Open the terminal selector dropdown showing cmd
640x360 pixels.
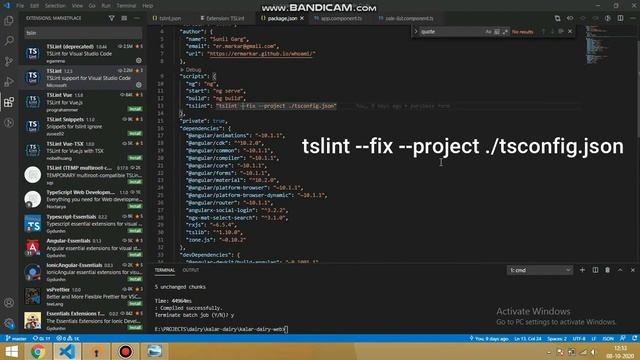click(540, 270)
